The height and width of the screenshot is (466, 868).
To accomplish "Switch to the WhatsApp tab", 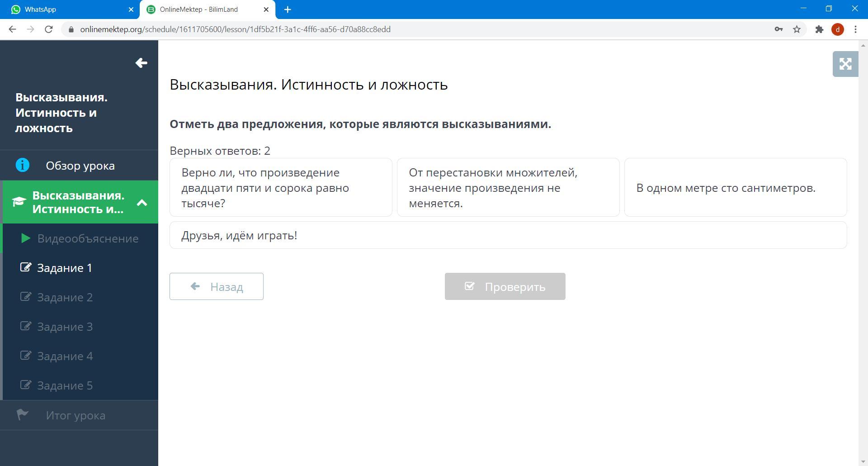I will [x=70, y=10].
